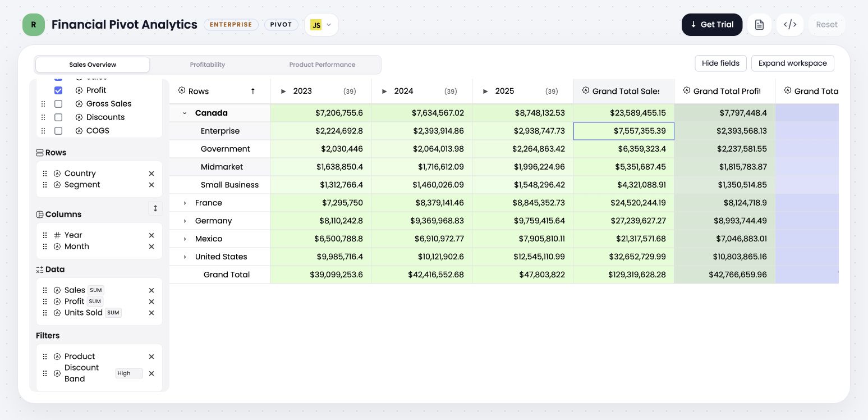
Task: Expand the Mexico row
Action: coord(185,239)
